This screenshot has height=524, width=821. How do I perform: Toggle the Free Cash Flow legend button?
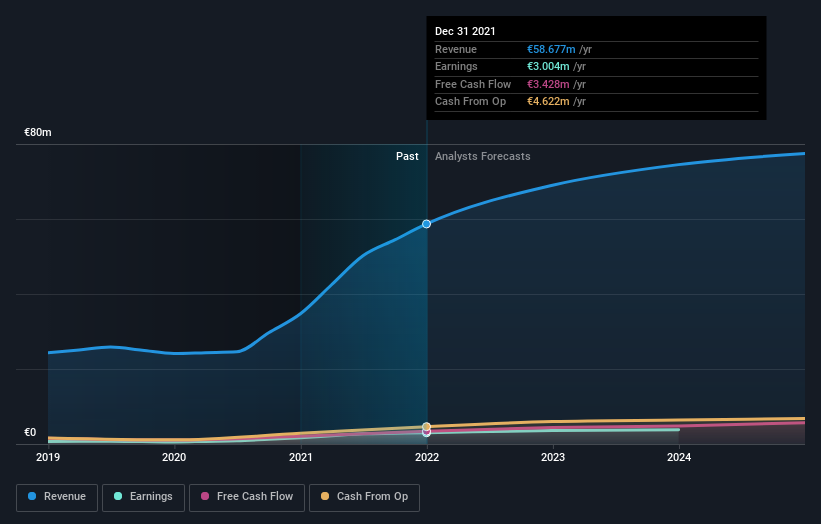[247, 497]
